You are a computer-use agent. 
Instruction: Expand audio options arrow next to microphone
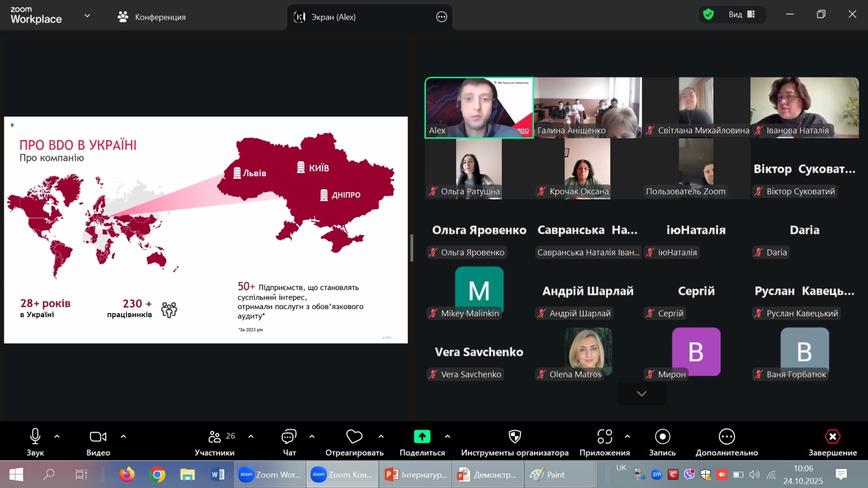[x=57, y=436]
